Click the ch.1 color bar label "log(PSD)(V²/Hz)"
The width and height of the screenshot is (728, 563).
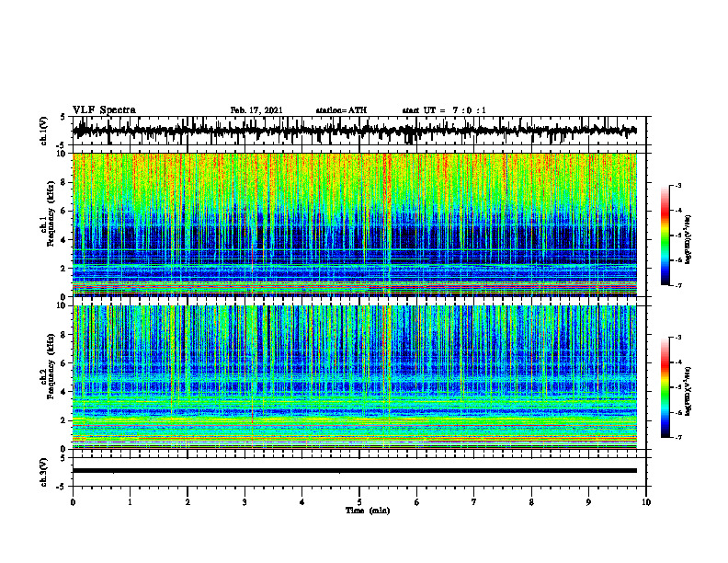point(688,239)
